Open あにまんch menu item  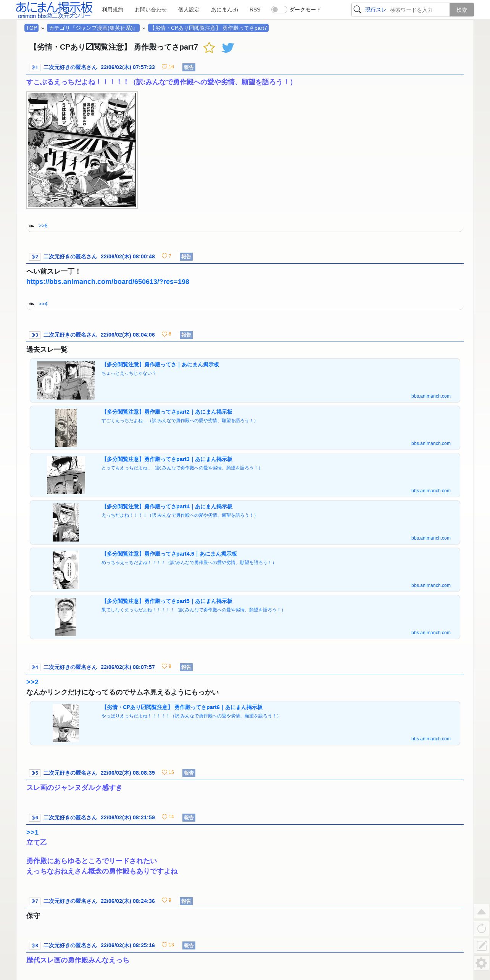(224, 10)
